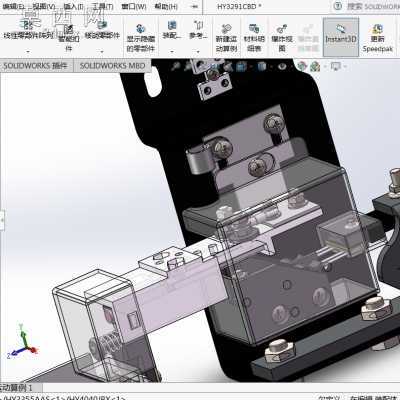Screen dimensions: 400x400
Task: Click the Hide/Show Items eye icon
Action: click(282, 66)
